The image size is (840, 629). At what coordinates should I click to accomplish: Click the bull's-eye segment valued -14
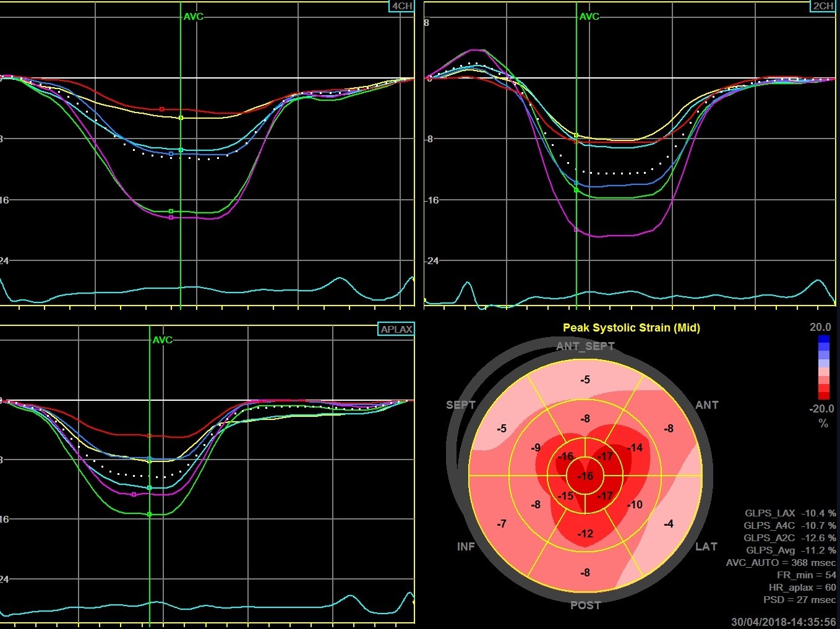pyautogui.click(x=635, y=448)
